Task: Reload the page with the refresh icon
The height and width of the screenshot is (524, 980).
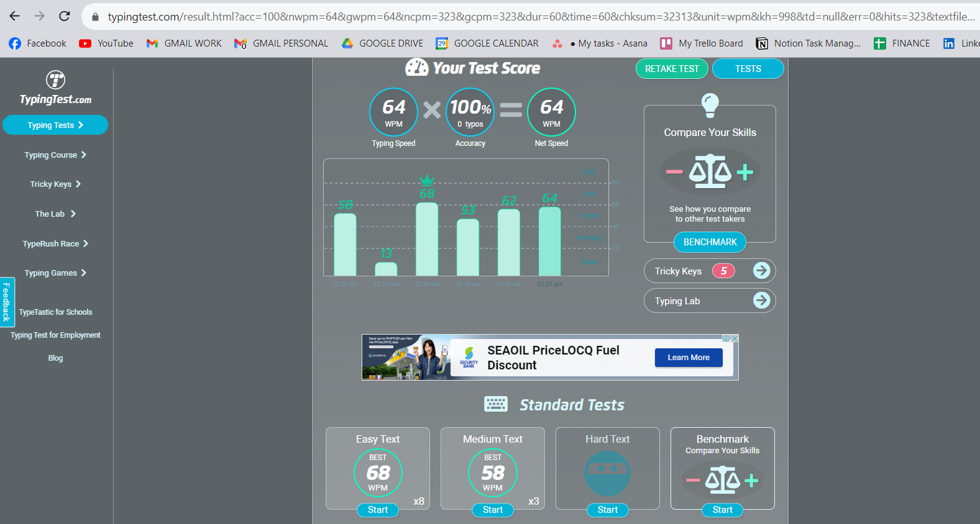Action: (x=65, y=16)
